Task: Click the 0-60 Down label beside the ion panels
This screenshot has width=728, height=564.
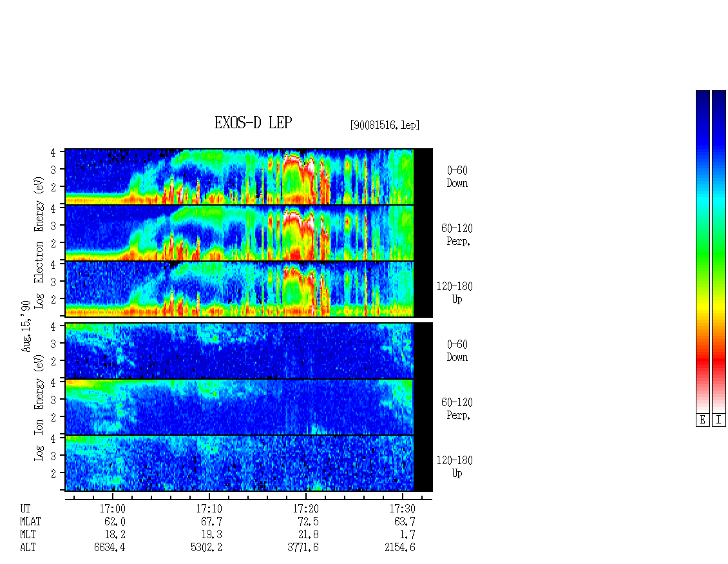Action: pos(457,351)
